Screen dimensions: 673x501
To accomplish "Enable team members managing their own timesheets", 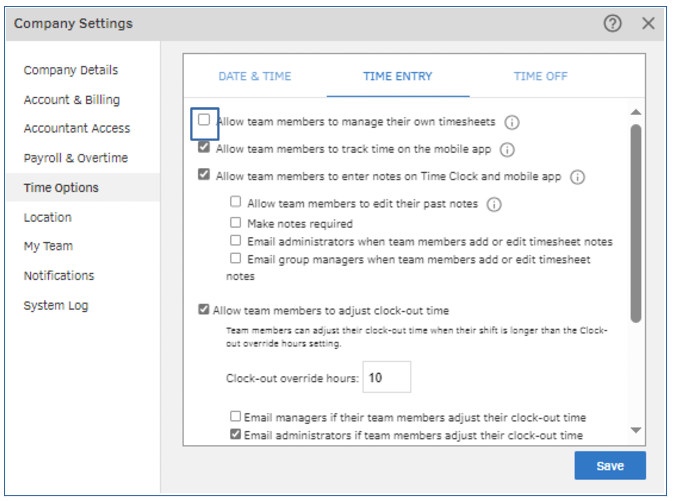I will (x=204, y=121).
